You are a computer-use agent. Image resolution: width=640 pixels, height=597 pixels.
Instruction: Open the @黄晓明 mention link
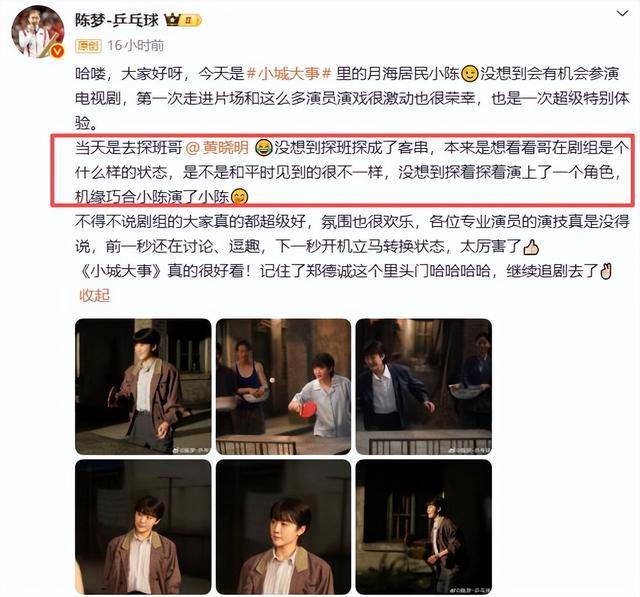click(217, 147)
